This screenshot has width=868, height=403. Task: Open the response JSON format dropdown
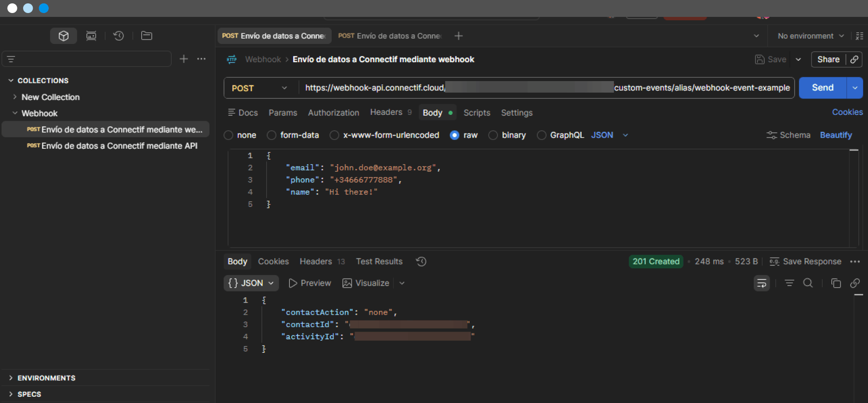tap(251, 283)
